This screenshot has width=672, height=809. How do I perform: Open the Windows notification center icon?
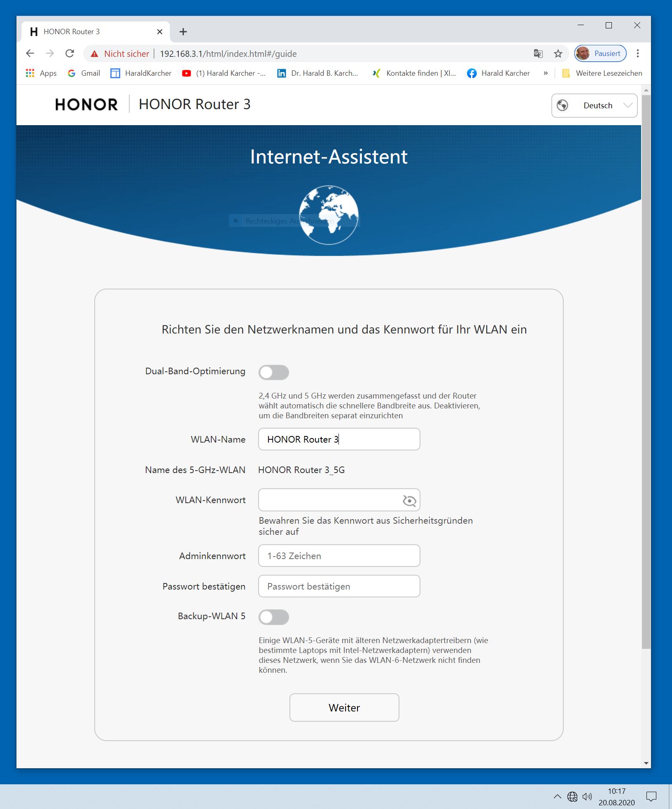pos(651,797)
